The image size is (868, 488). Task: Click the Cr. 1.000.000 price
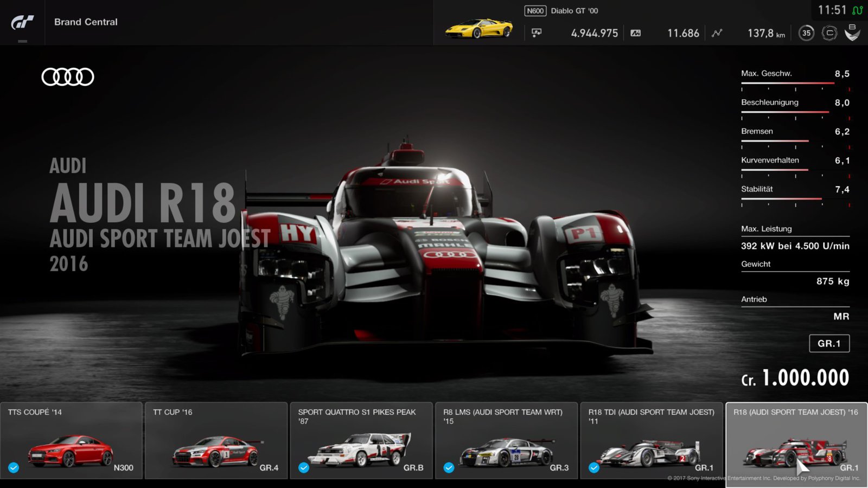pyautogui.click(x=795, y=378)
